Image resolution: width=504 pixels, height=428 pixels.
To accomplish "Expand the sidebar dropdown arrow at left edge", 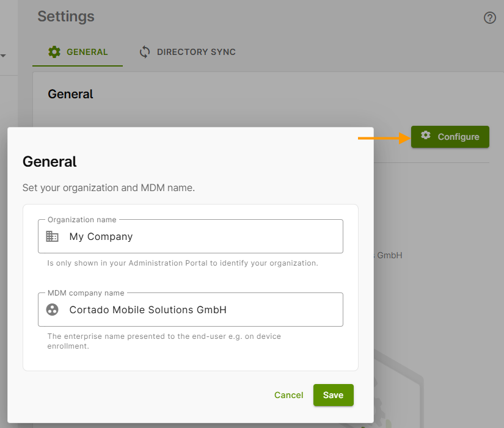I will (3, 56).
